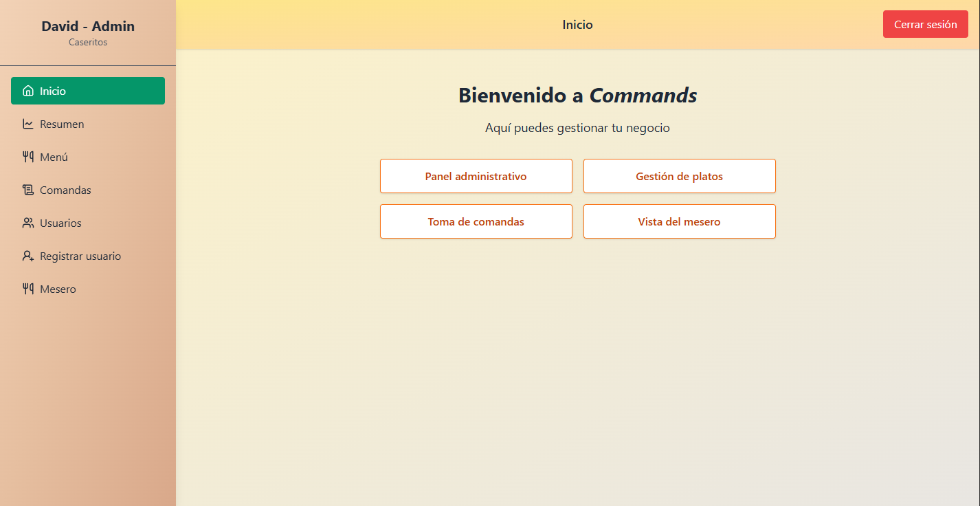Open the Menú sidebar entry
Screen dimensions: 980x506
(x=88, y=157)
